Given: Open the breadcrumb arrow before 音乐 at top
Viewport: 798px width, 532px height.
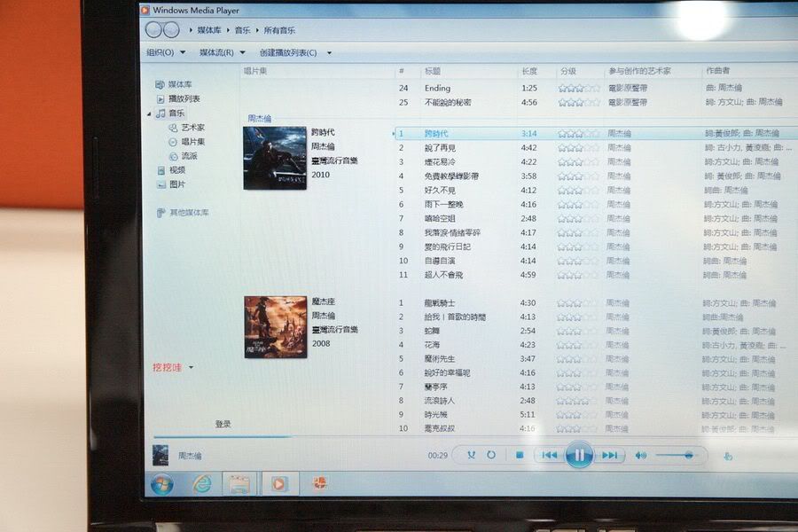Looking at the screenshot, I should pyautogui.click(x=228, y=30).
